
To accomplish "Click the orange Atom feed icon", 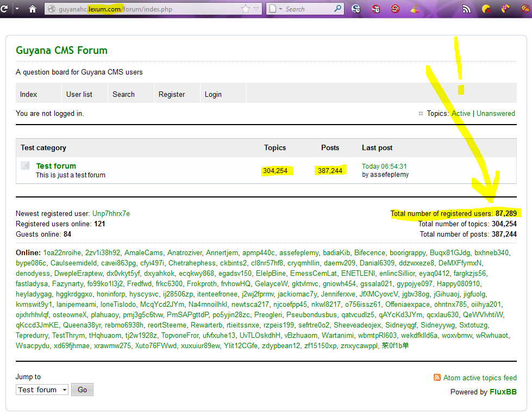I will coord(437,378).
